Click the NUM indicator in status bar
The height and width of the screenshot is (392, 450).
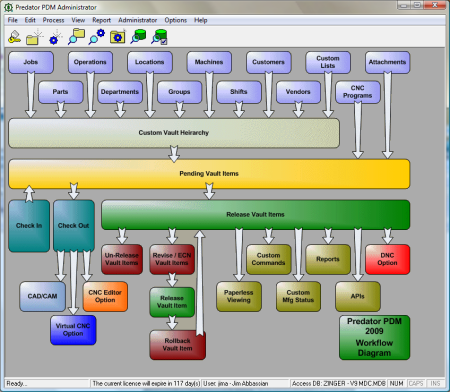click(x=397, y=384)
